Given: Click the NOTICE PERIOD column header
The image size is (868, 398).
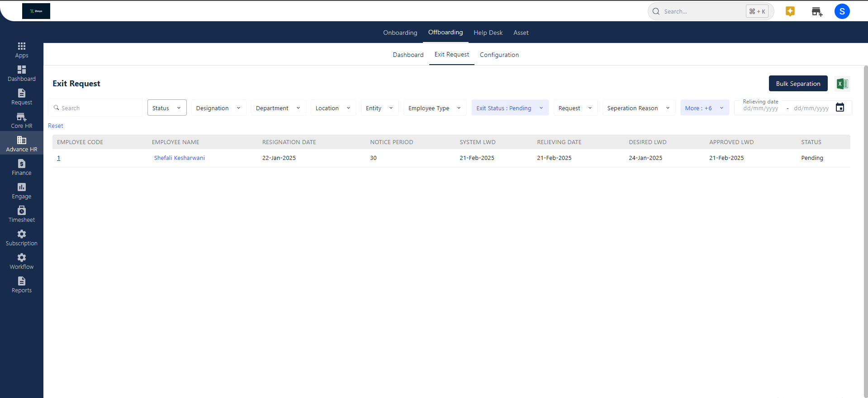Looking at the screenshot, I should [x=392, y=142].
